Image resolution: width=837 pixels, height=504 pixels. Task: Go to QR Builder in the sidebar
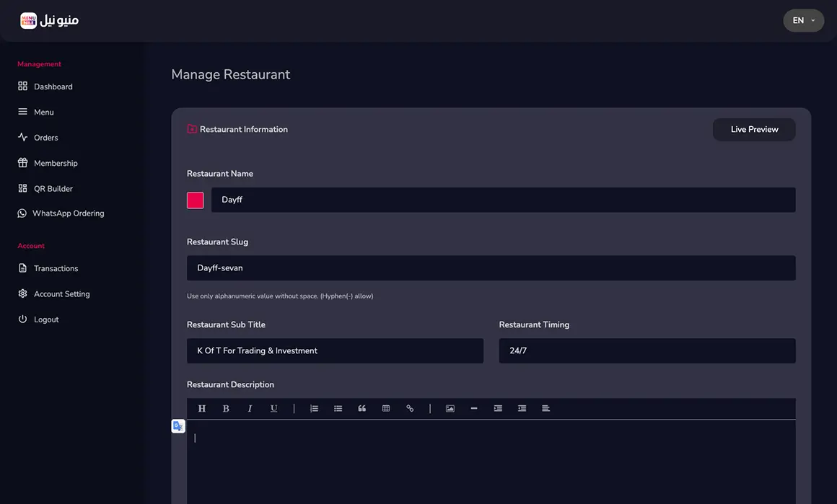(53, 189)
